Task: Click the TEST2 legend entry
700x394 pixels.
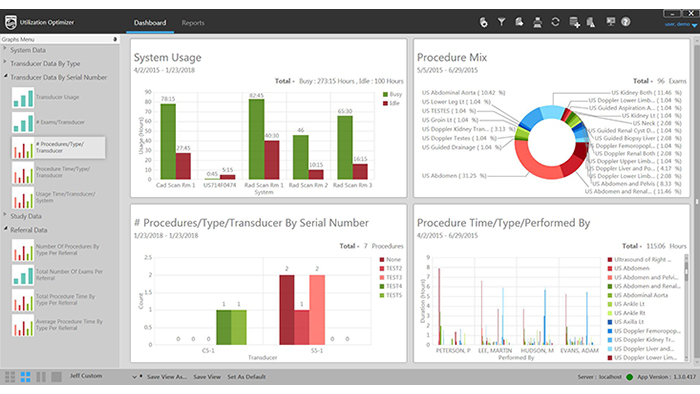Action: tap(391, 269)
